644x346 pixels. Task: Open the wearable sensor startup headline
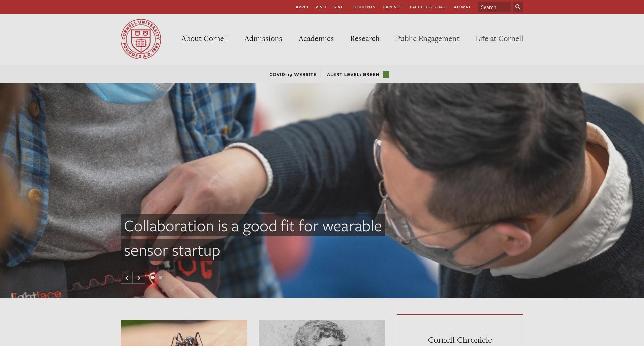click(253, 238)
